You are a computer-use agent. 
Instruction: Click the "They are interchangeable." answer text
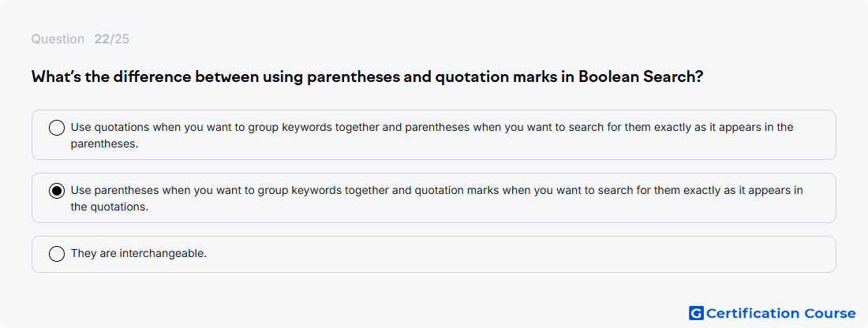[x=138, y=254]
